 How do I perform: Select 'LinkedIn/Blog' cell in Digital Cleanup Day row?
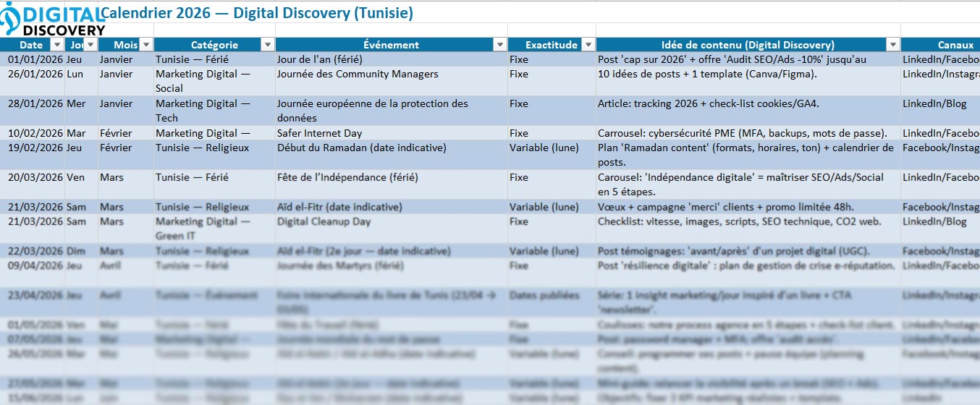[x=940, y=229]
